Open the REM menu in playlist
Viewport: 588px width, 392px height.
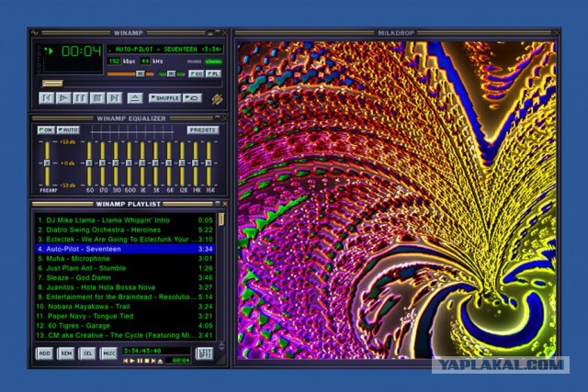coord(66,353)
